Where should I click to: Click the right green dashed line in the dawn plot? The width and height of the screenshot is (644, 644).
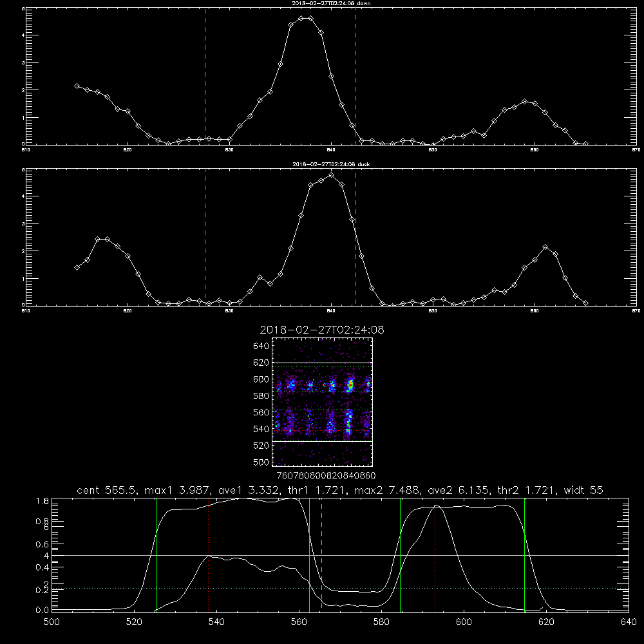coord(355,76)
